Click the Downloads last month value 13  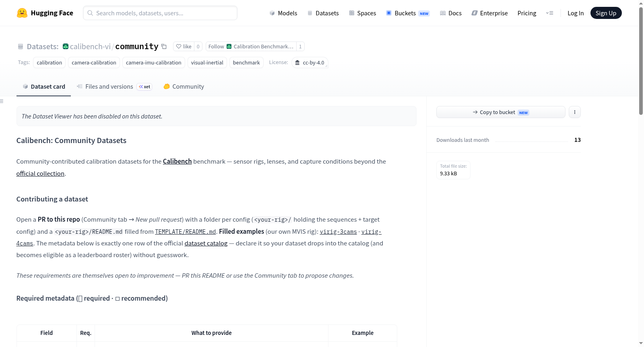point(578,140)
